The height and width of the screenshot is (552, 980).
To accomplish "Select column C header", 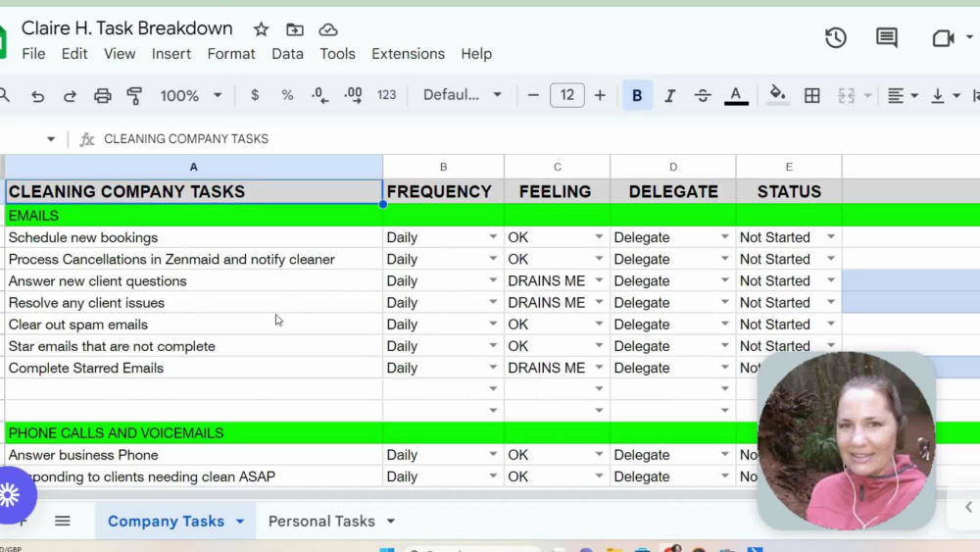I will tap(557, 167).
